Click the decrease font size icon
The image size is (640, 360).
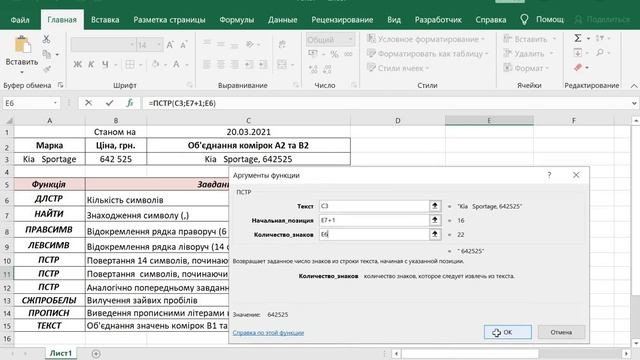[184, 44]
